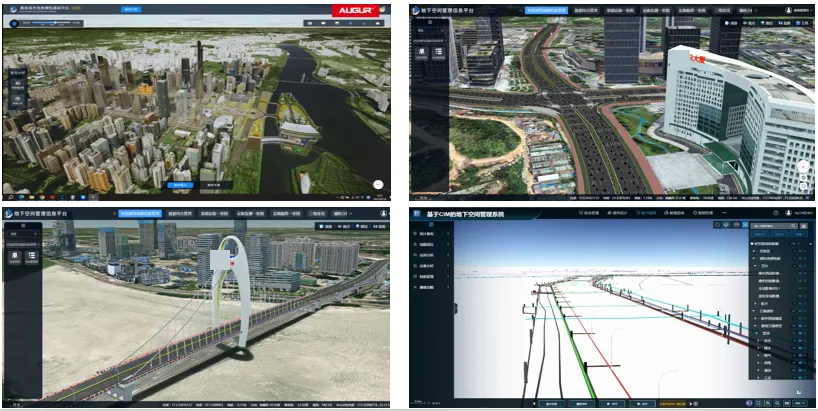Image resolution: width=818 pixels, height=411 pixels.
Task: Click the layer-list button beside the layer search box
Action: click(803, 227)
